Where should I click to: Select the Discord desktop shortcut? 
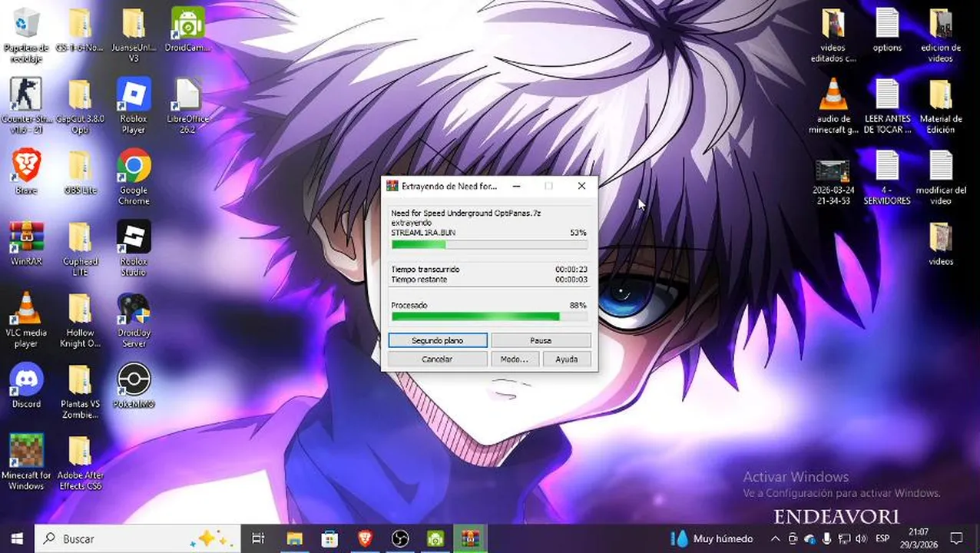click(26, 386)
